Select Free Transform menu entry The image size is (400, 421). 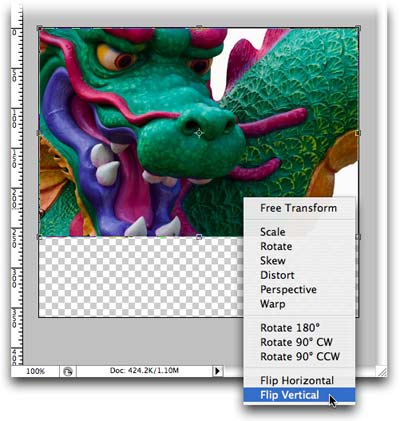[x=299, y=208]
